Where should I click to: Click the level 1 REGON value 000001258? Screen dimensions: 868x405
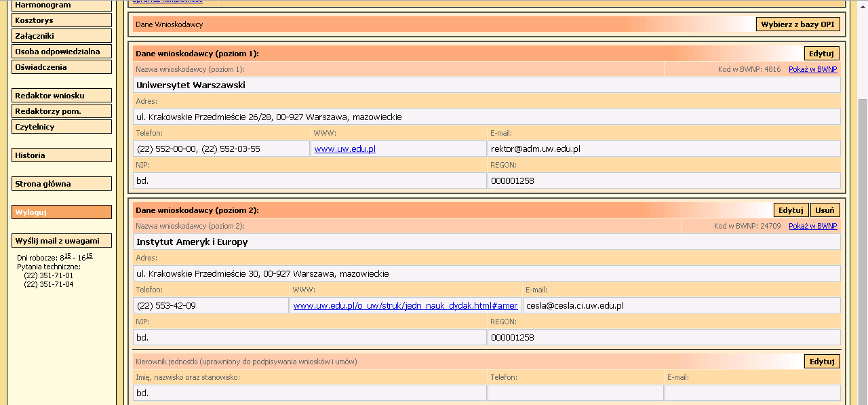512,180
